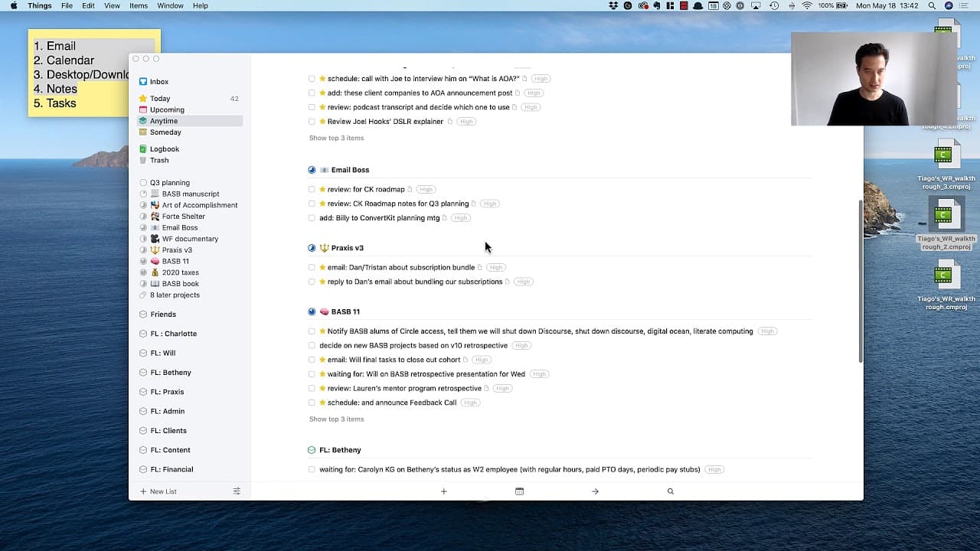
Task: Open the Someday archive icon
Action: click(x=143, y=132)
